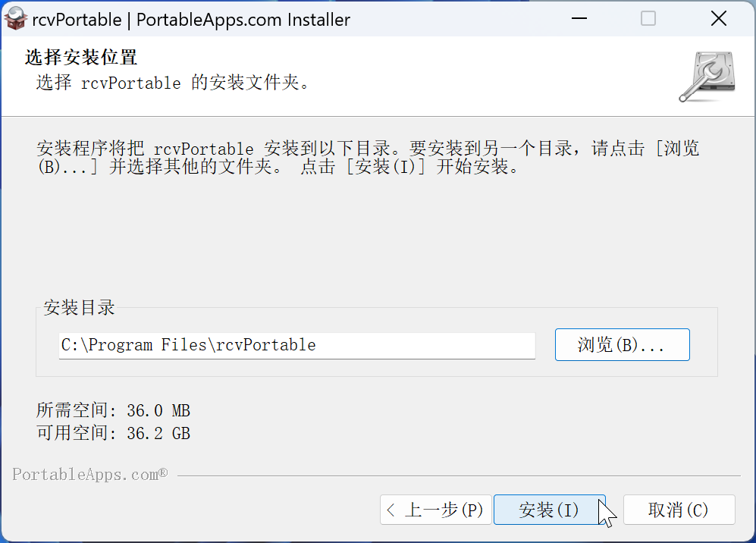This screenshot has height=543, width=756.
Task: Click the 选择 rcvPortable 的安装文件夹 subtitle
Action: pyautogui.click(x=173, y=83)
